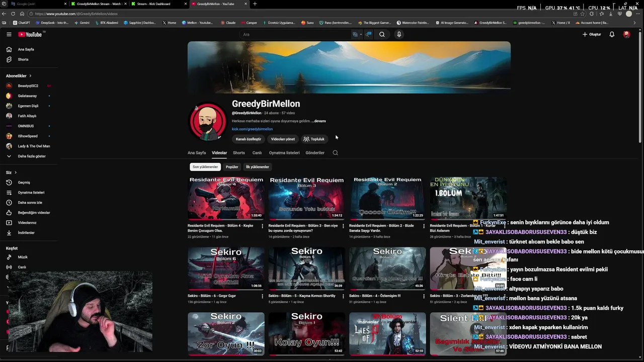
Task: Click the Topluluk button
Action: click(x=314, y=139)
